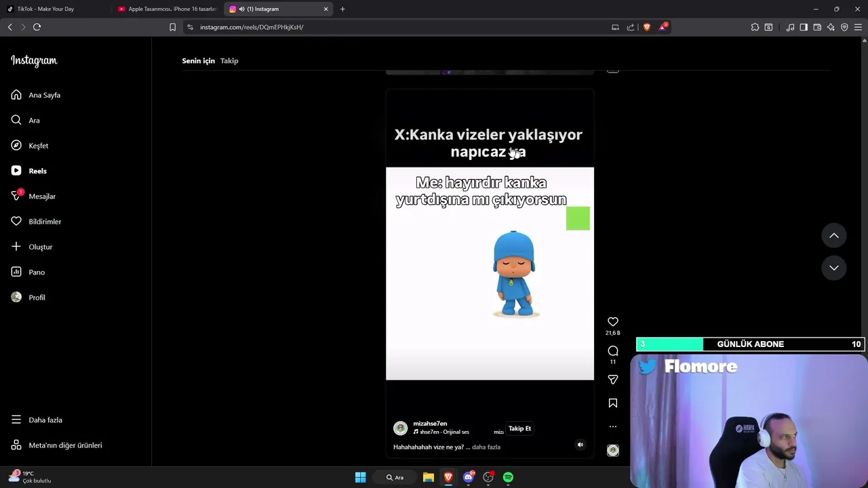Save the reel with bookmark icon
The height and width of the screenshot is (488, 868).
pos(613,403)
